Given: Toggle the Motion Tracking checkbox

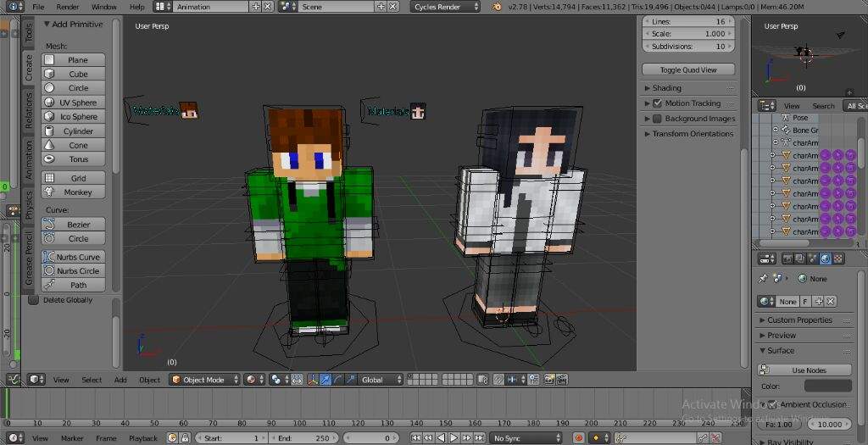Looking at the screenshot, I should (657, 103).
